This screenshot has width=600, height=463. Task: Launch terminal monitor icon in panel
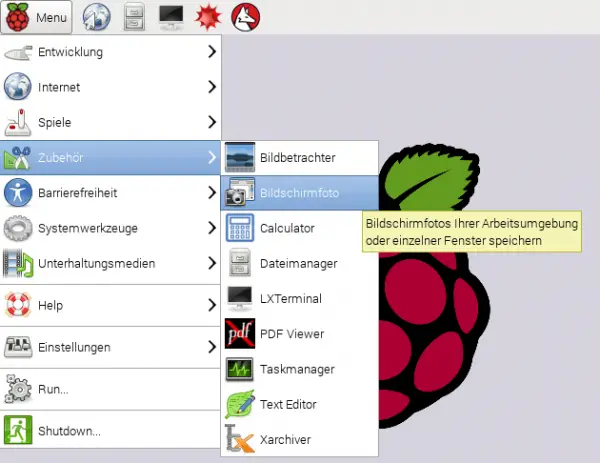tap(171, 17)
